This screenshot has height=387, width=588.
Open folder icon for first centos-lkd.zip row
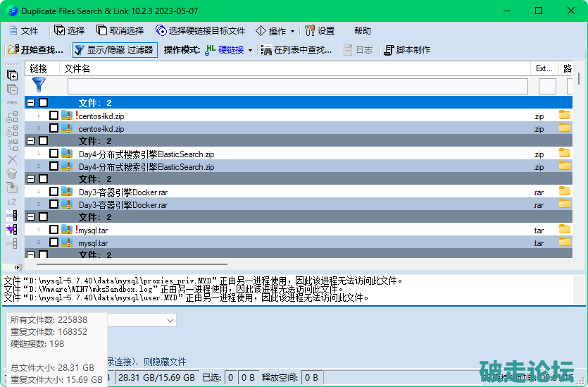(x=564, y=116)
